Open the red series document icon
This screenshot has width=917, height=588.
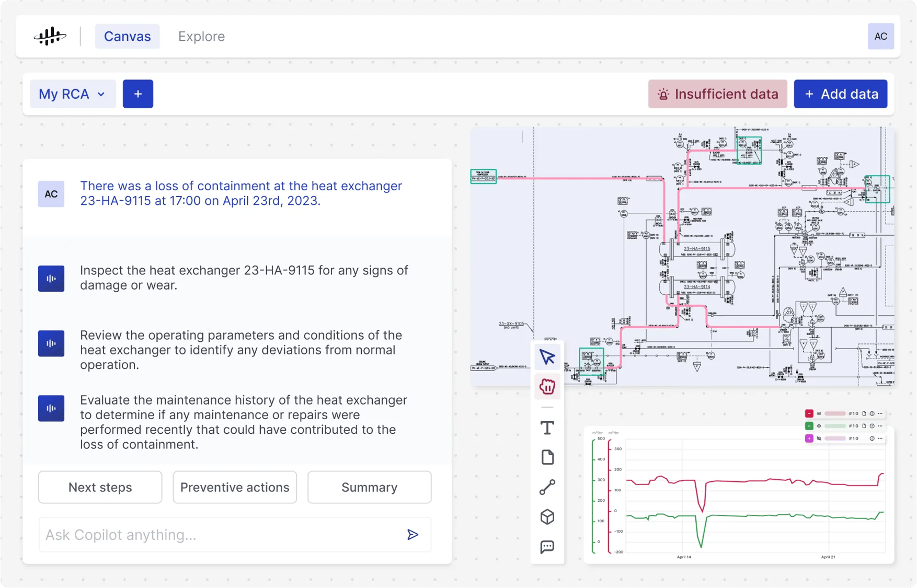tap(864, 413)
